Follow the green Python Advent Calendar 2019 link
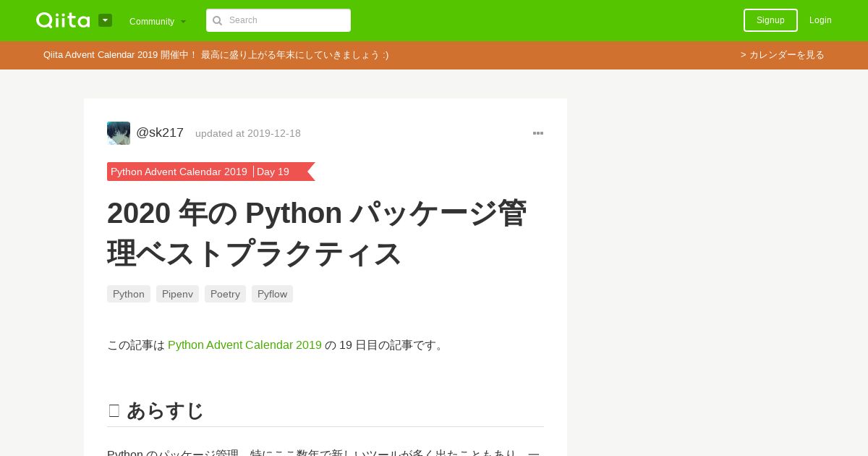The height and width of the screenshot is (456, 868). [x=244, y=345]
